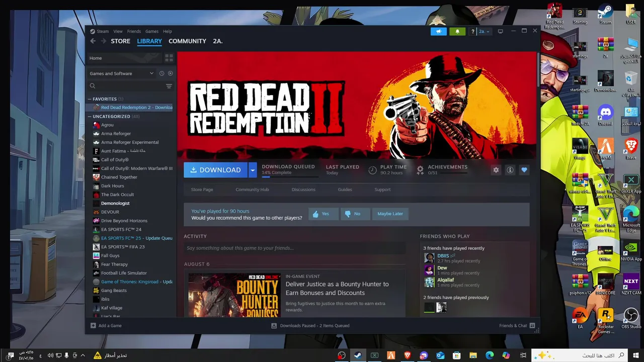Collapse the FAVORITES category

tap(90, 99)
